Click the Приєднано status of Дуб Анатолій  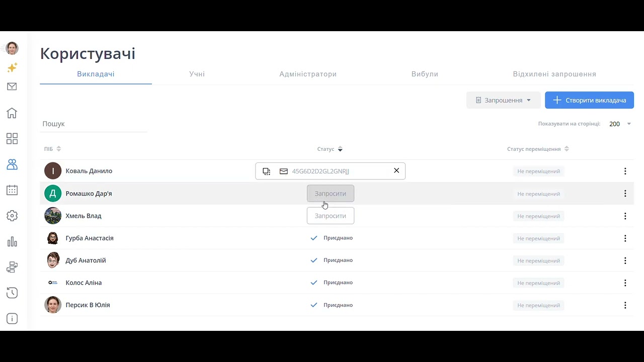332,260
